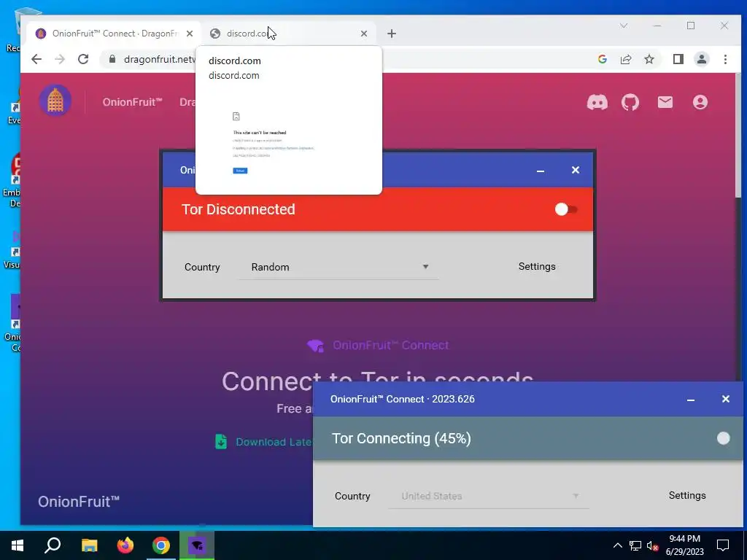Switch to the OnionFruit Connect browser tab
This screenshot has width=747, height=560.
click(x=113, y=34)
